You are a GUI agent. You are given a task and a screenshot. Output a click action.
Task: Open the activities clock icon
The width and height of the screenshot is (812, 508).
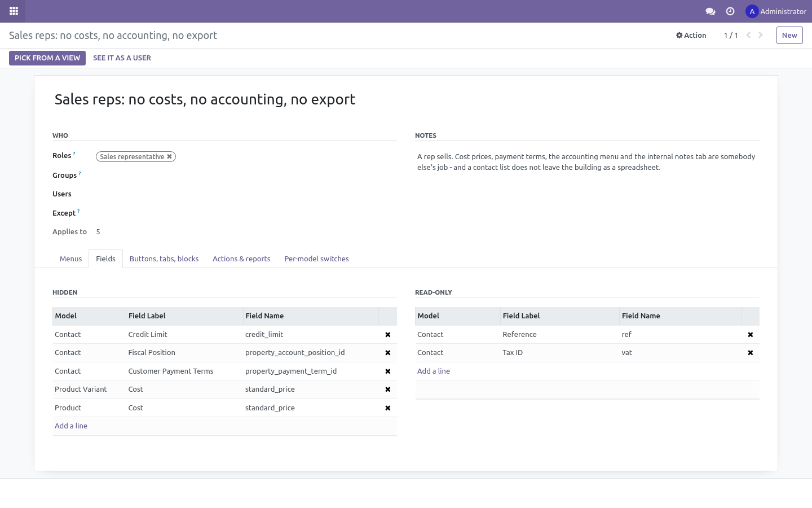[x=730, y=11]
